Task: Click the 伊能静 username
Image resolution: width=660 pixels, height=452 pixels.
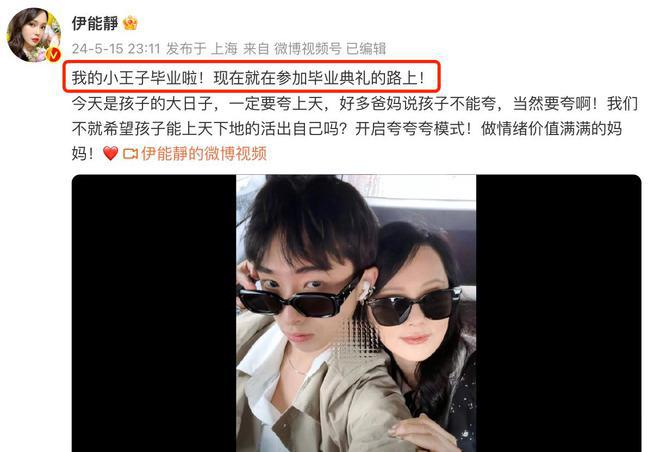Action: click(95, 23)
